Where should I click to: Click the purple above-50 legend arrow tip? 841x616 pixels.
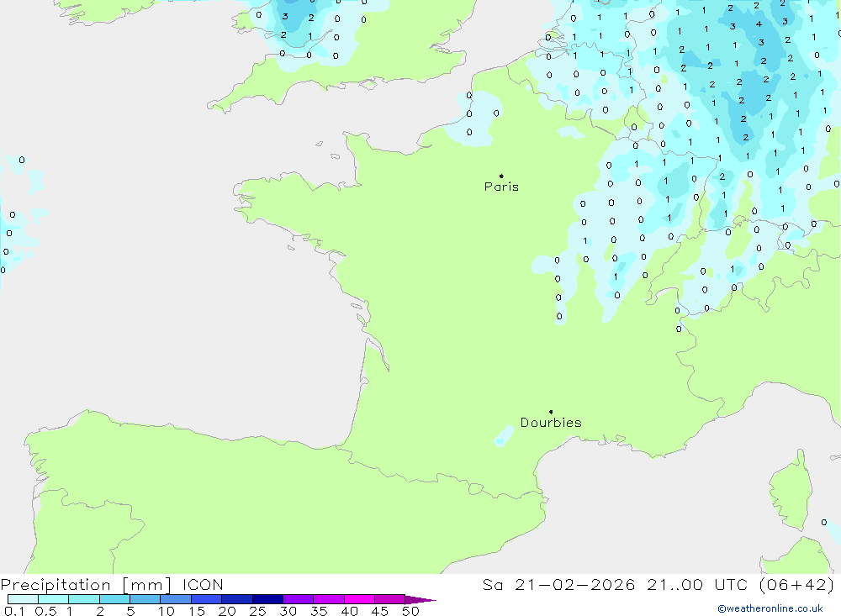421,599
